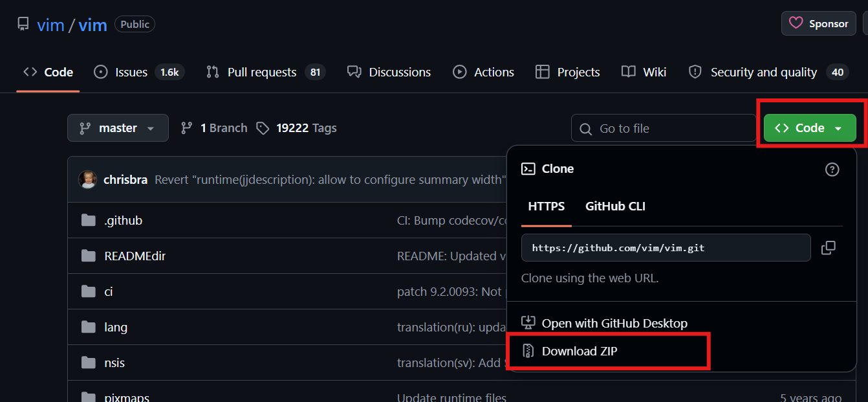Open the latest commit message Revert runtime(jjdescription)

[330, 179]
